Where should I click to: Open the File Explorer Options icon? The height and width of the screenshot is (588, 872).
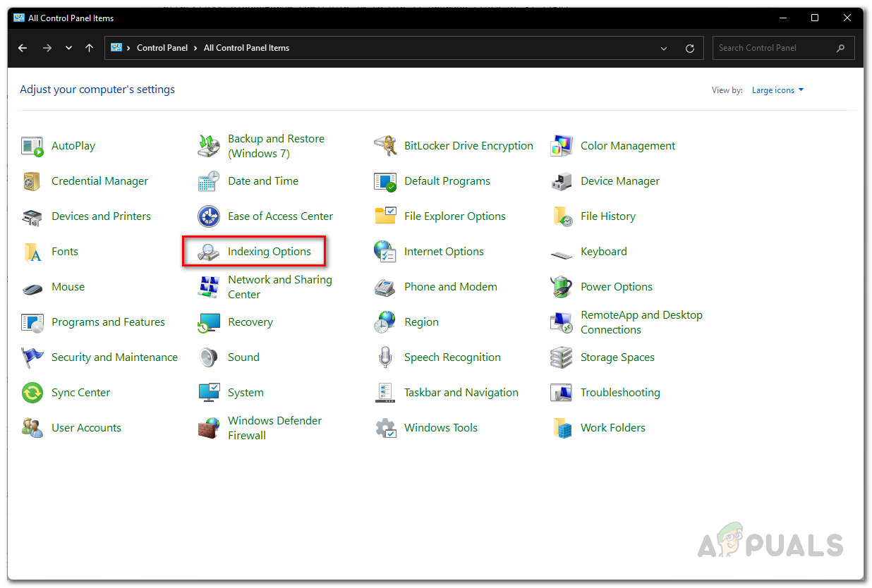[385, 216]
